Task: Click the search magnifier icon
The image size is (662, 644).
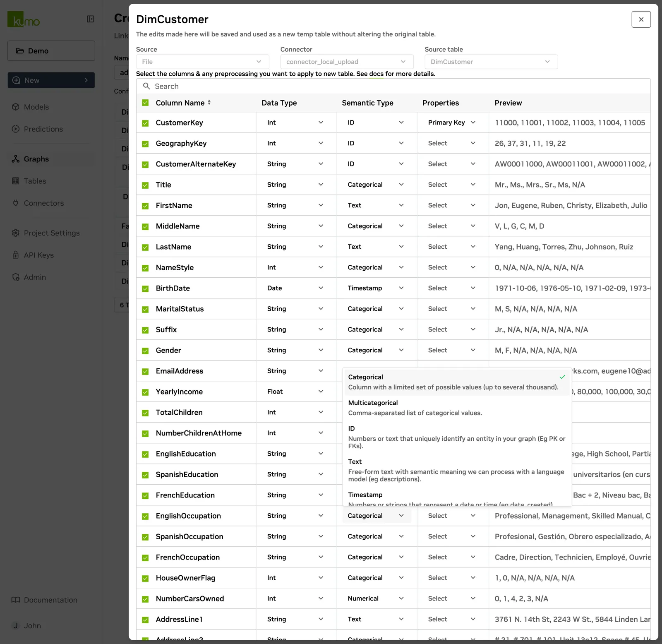Action: [x=146, y=86]
